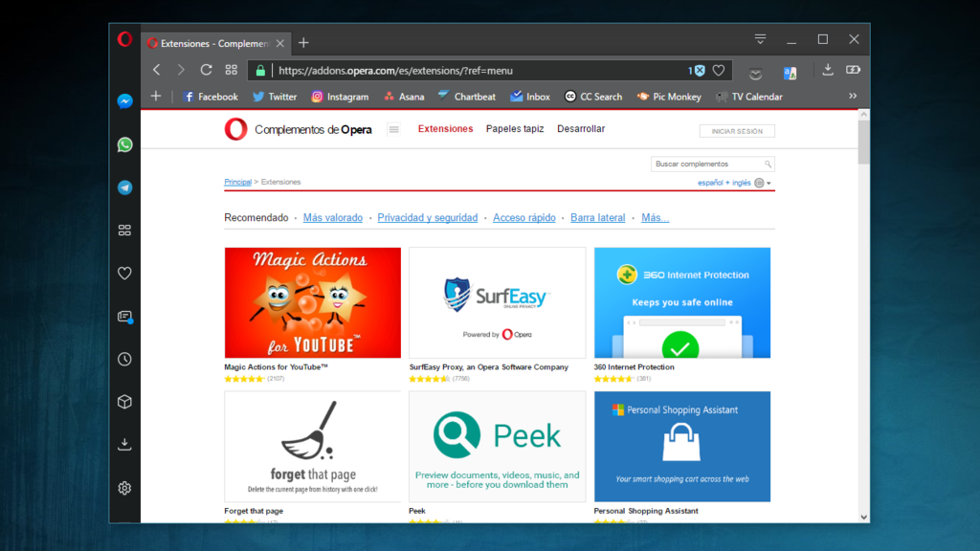The image size is (980, 551).
Task: Open the hamburger menu next to Complementos de Opera
Action: tap(392, 128)
